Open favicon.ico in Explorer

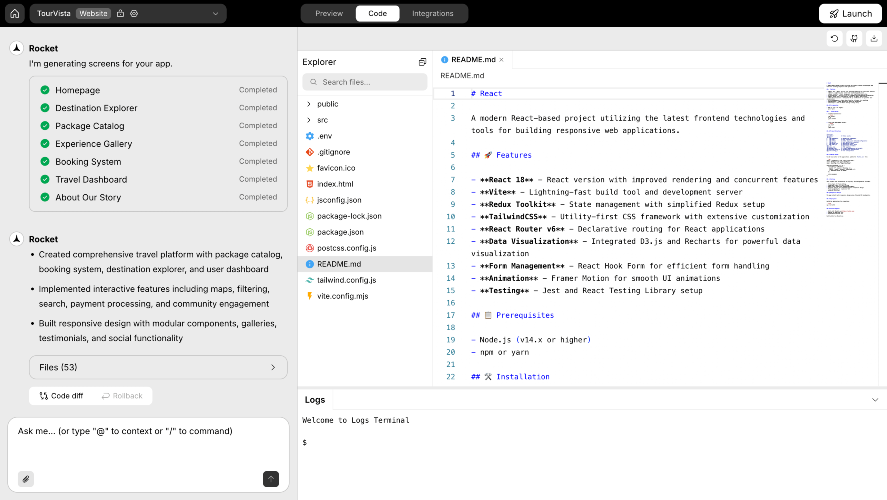click(365, 168)
